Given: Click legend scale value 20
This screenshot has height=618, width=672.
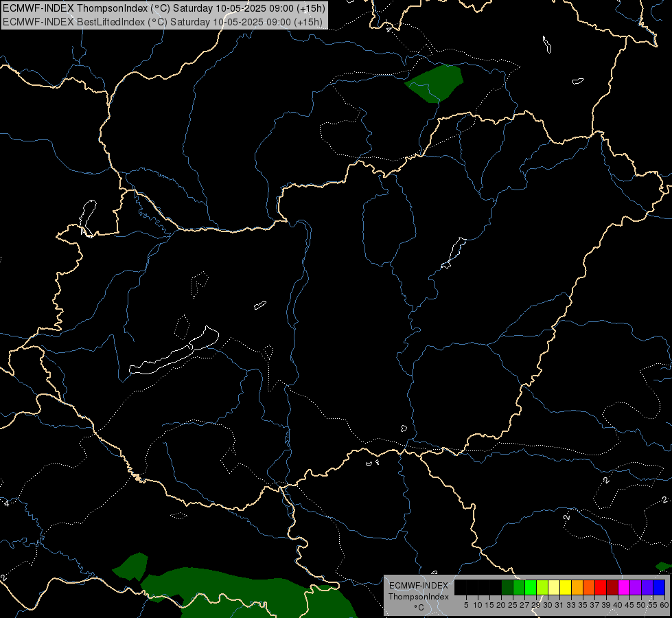Looking at the screenshot, I should 501,605.
